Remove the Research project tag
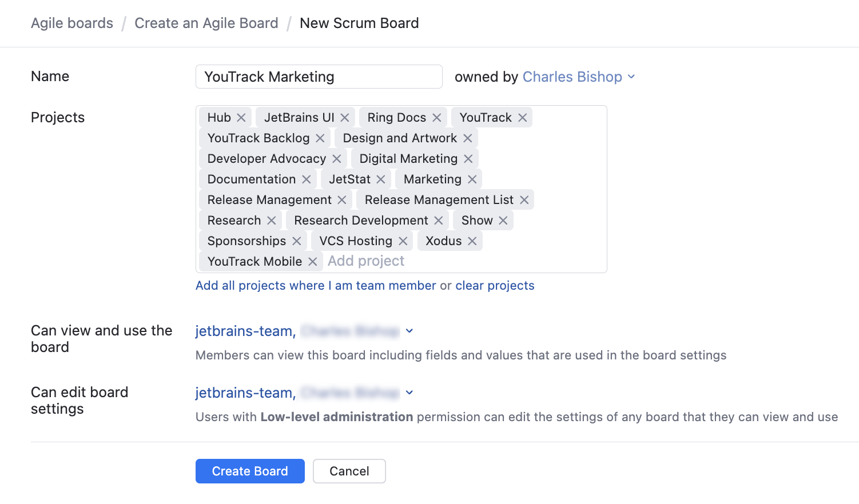This screenshot has height=504, width=859. click(x=271, y=220)
